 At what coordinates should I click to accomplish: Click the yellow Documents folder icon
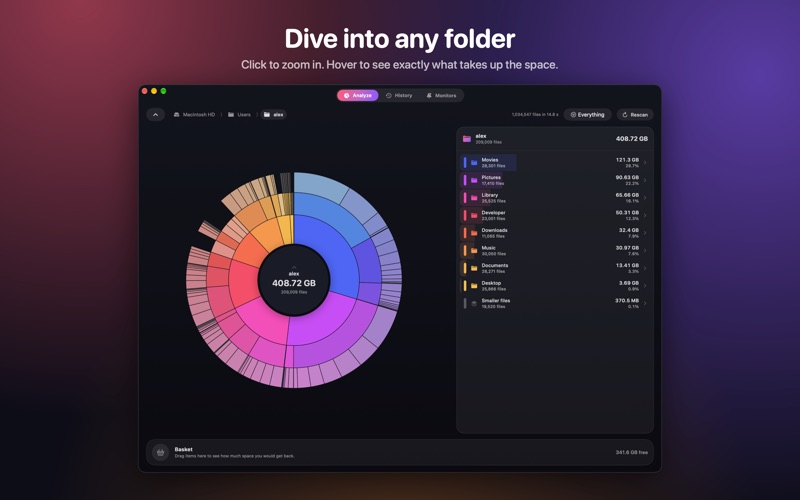pos(474,268)
